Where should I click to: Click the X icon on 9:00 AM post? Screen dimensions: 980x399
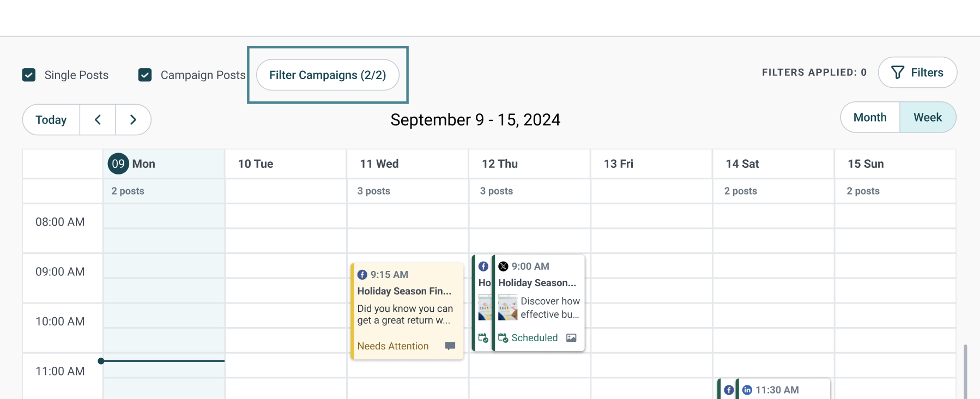[503, 267]
